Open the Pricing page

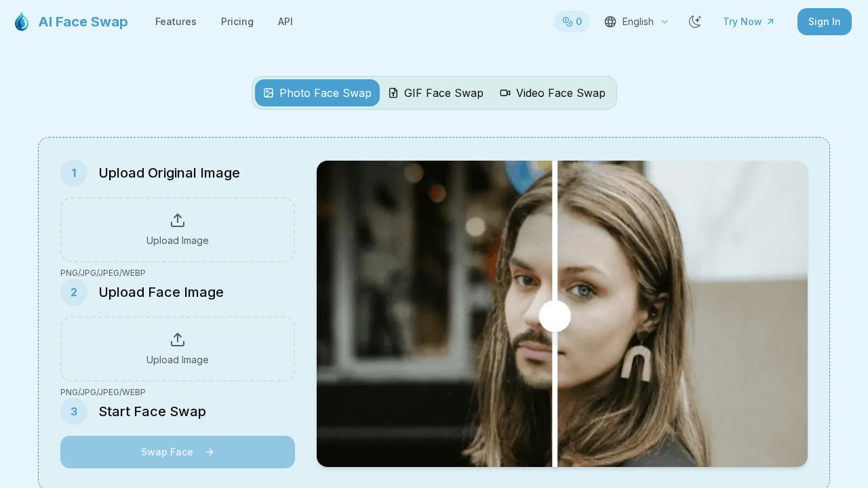tap(237, 21)
